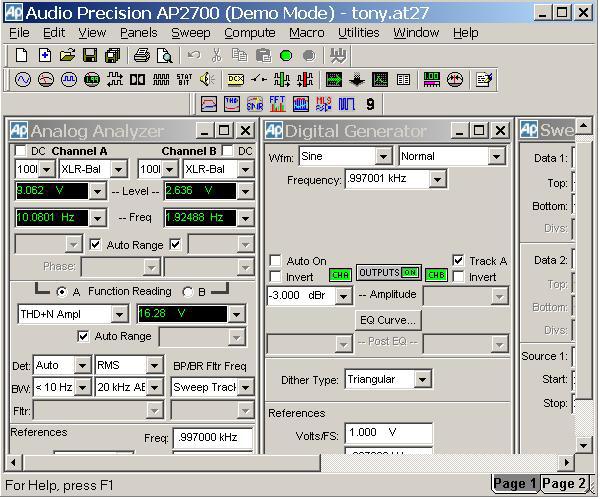
Task: Click the STAT BIT status bits icon
Action: tap(185, 80)
